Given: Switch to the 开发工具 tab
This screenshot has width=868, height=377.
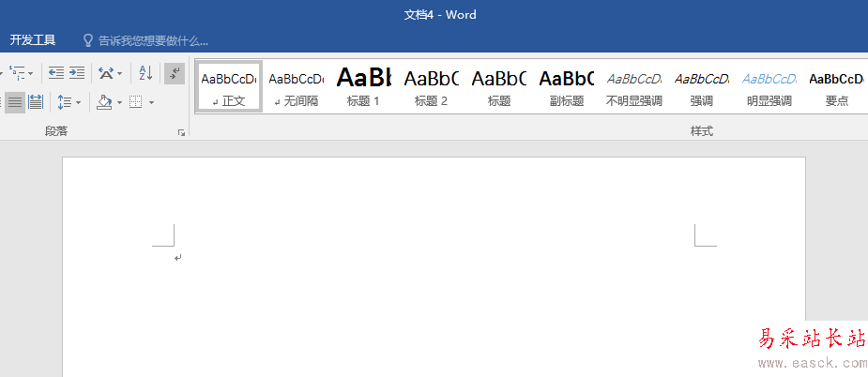Looking at the screenshot, I should pos(33,40).
